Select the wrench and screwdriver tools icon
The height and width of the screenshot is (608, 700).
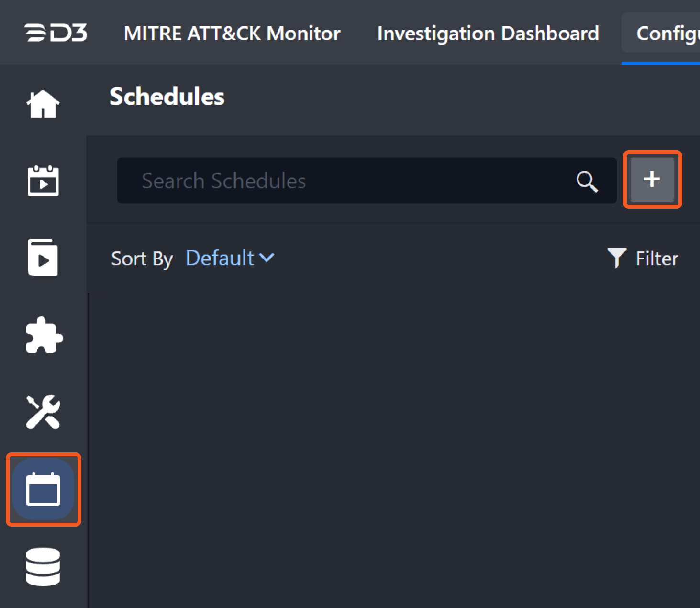pos(43,412)
